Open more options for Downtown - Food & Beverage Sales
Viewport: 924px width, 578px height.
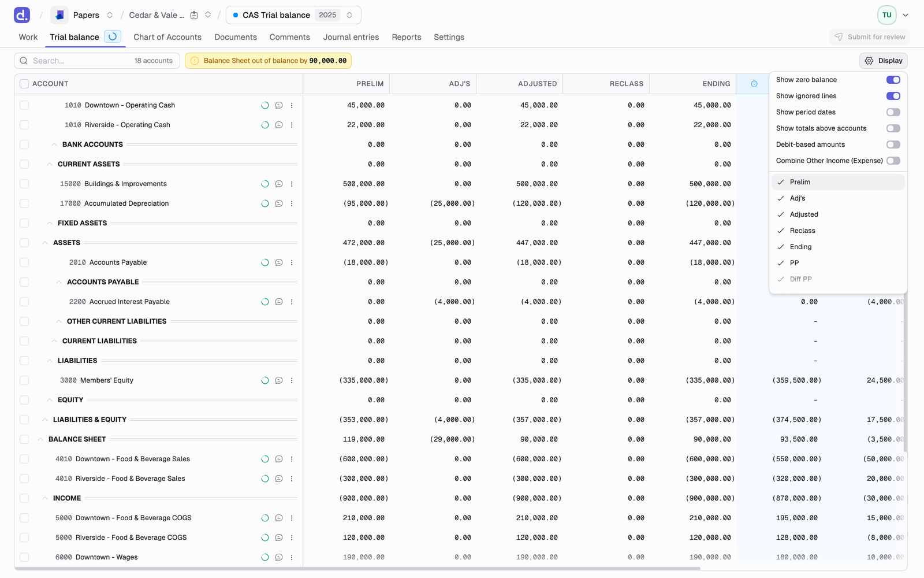[292, 459]
